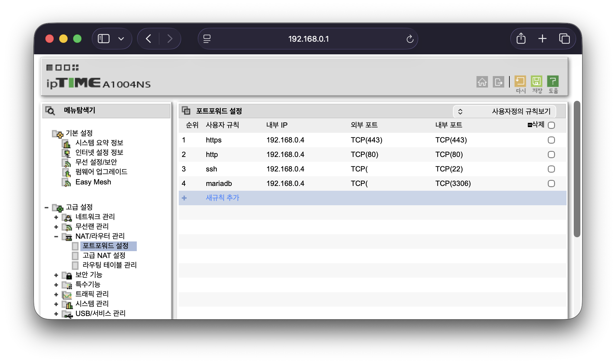The height and width of the screenshot is (364, 616).
Task: Open 사용자정의 규칙보기 dropdown
Action: [x=504, y=111]
